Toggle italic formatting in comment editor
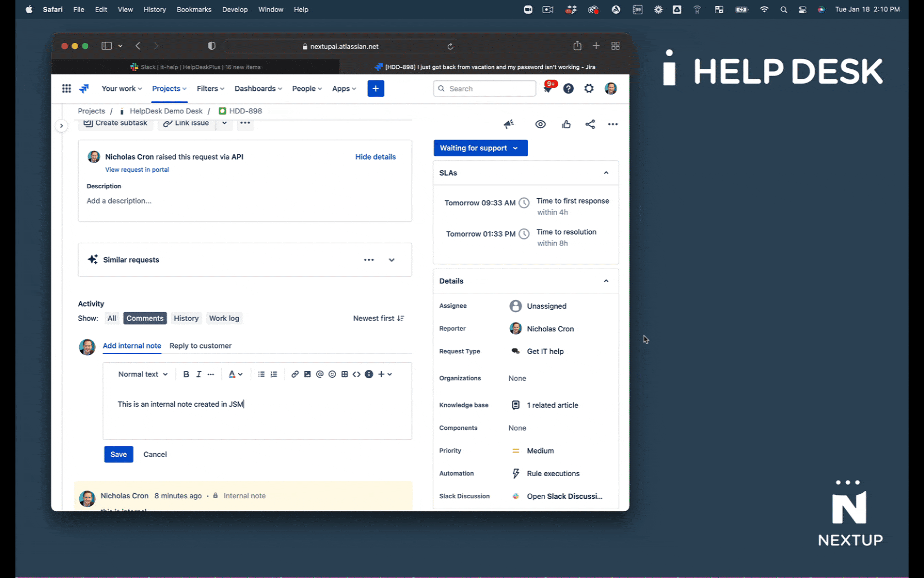This screenshot has height=578, width=924. click(x=199, y=374)
